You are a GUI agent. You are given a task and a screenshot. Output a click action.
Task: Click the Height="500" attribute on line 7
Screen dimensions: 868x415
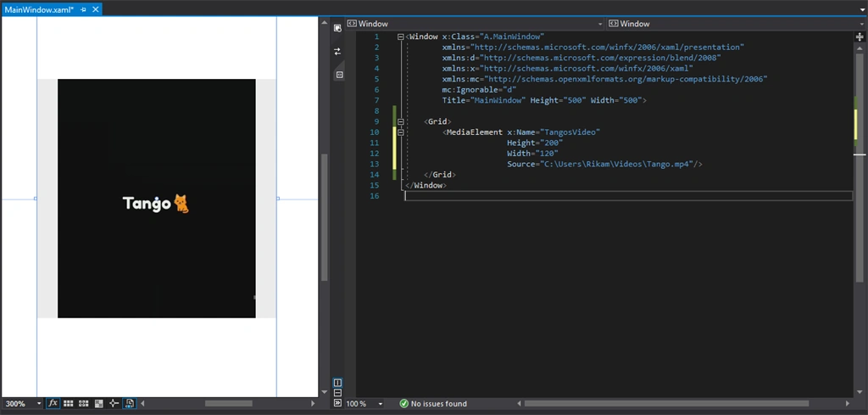click(x=558, y=100)
